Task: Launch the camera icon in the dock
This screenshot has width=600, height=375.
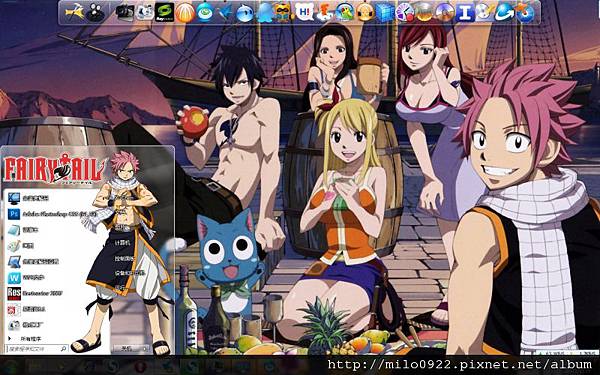Action: (125, 12)
